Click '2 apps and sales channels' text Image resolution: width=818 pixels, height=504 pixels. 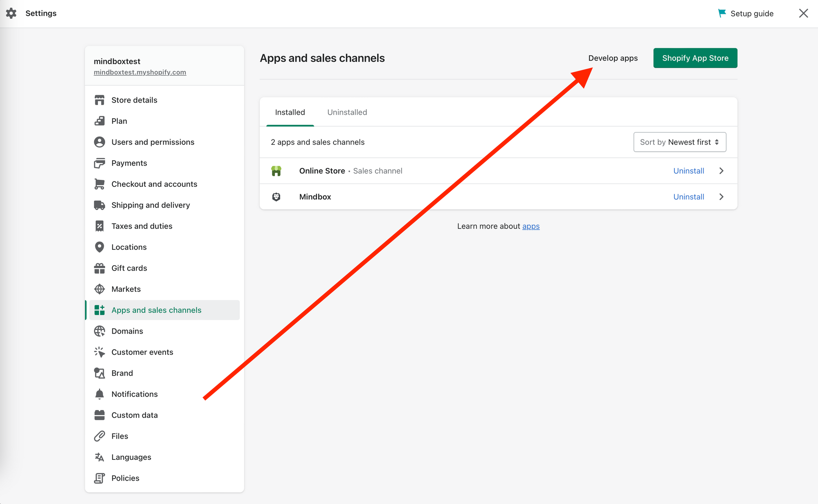[x=317, y=142]
